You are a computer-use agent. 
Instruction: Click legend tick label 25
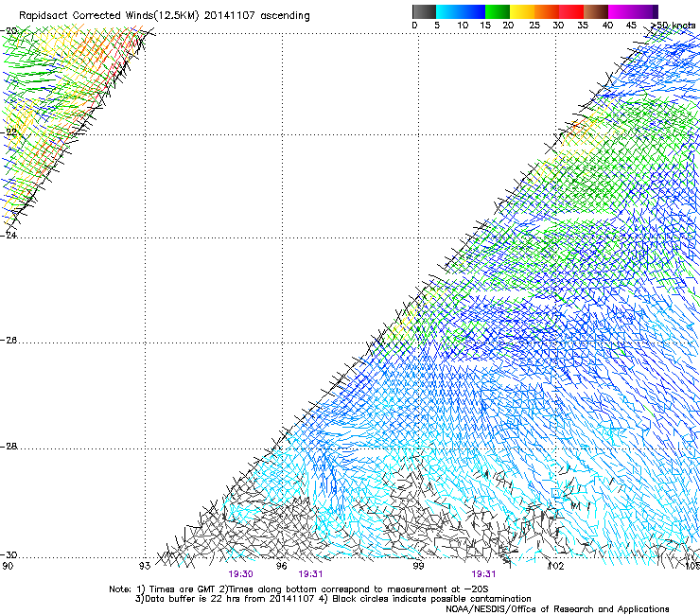(534, 26)
